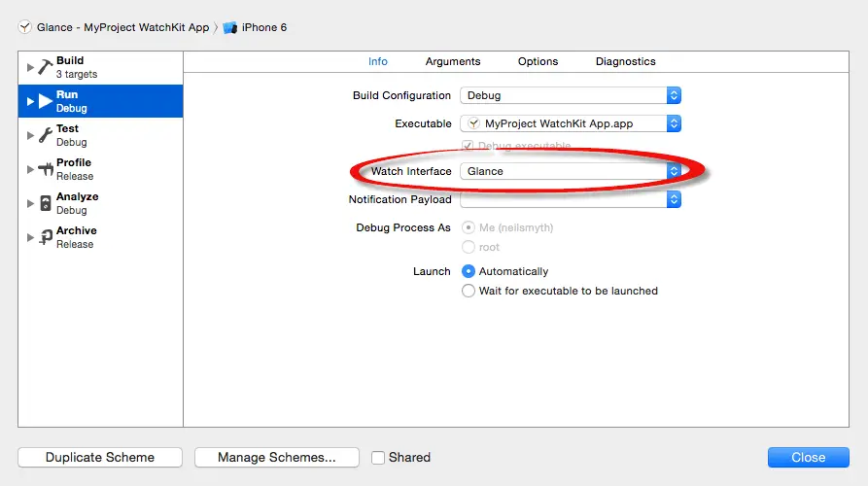Click the Run play icon
The image size is (868, 486).
coord(46,101)
